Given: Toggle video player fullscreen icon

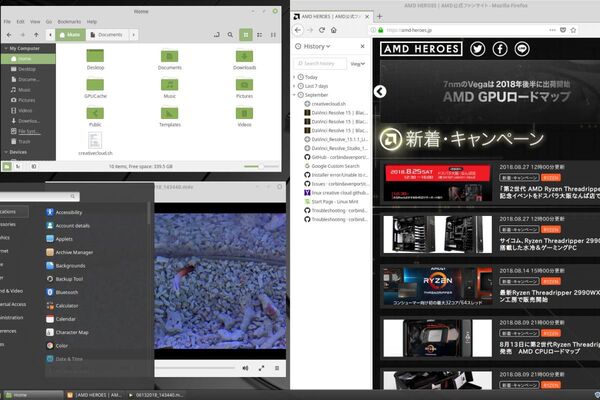Looking at the screenshot, I should point(261,368).
